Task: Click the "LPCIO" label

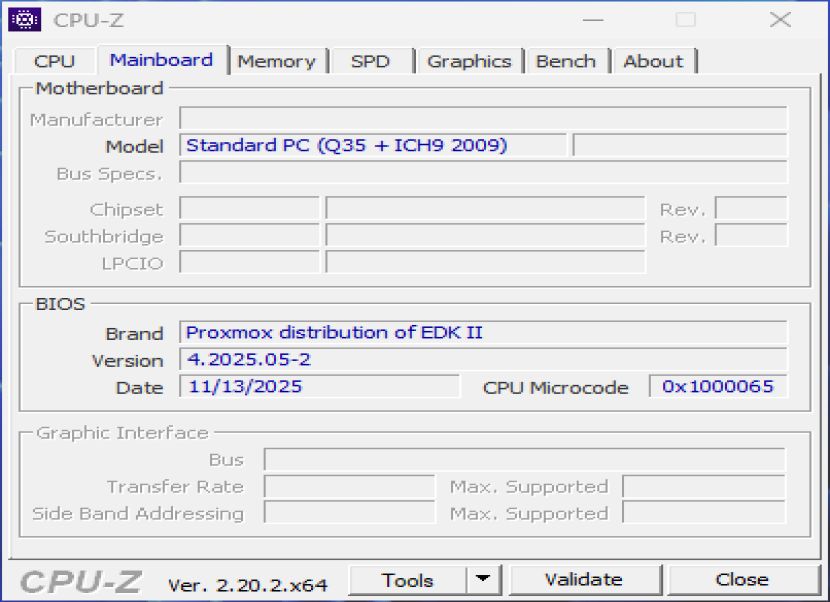Action: tap(132, 263)
